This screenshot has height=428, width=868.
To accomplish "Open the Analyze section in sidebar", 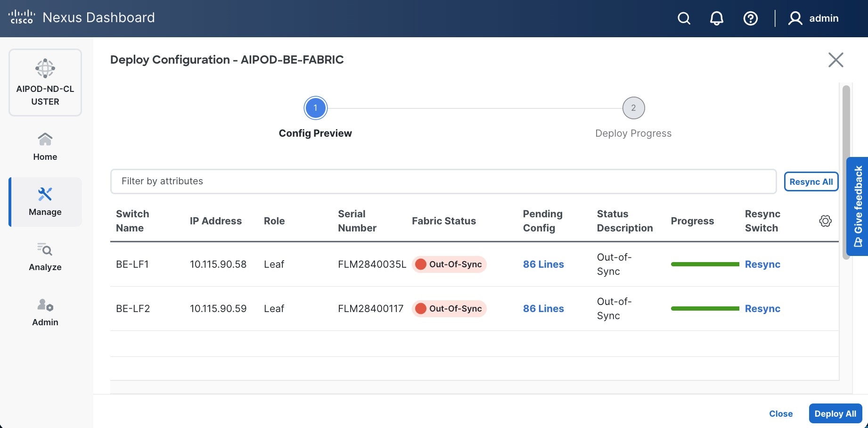I will click(x=45, y=257).
